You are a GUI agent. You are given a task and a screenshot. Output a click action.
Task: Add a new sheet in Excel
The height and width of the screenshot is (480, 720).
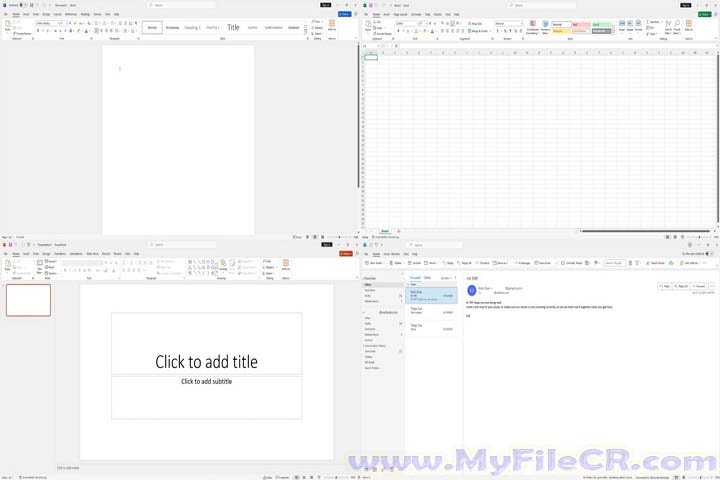pyautogui.click(x=398, y=231)
